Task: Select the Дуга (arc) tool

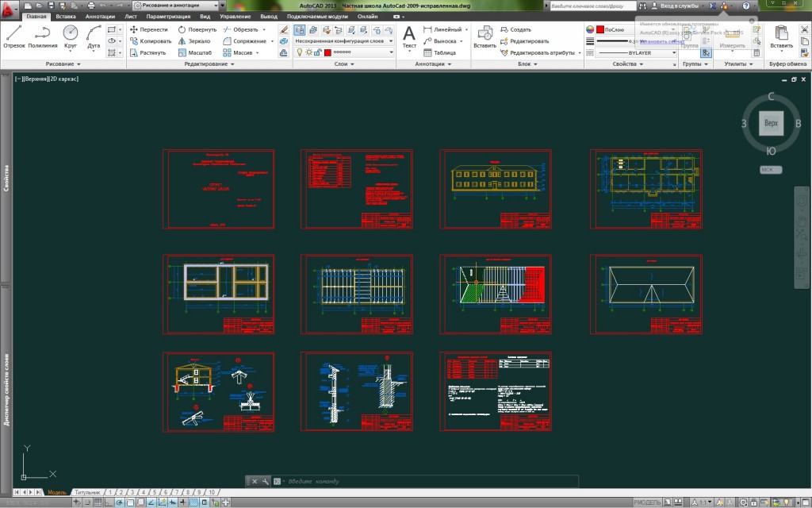Action: pyautogui.click(x=94, y=37)
